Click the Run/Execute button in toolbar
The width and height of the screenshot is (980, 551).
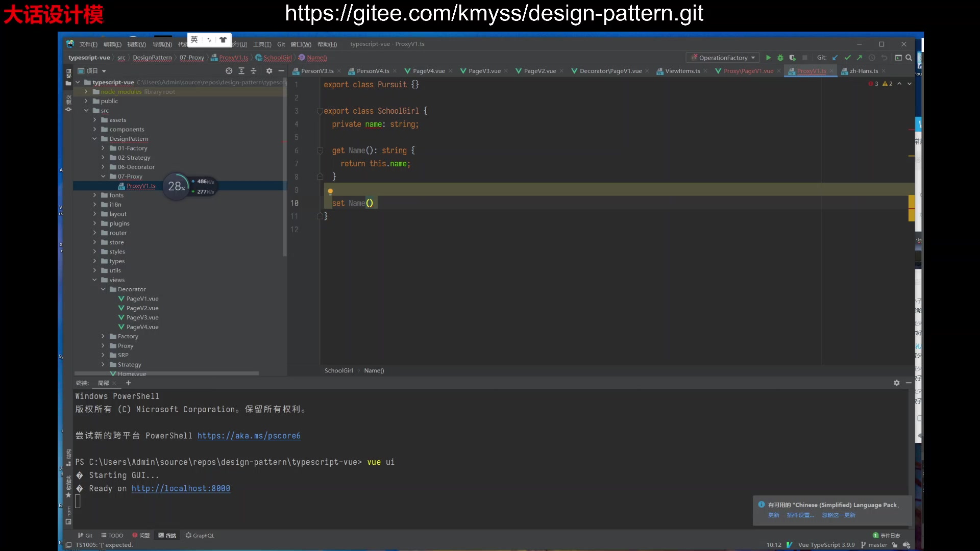[767, 57]
